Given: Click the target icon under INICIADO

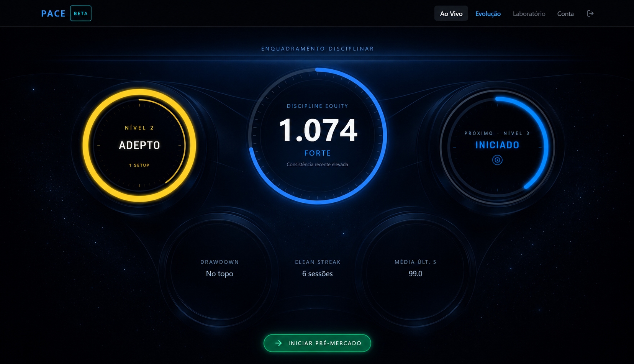Looking at the screenshot, I should [x=497, y=160].
